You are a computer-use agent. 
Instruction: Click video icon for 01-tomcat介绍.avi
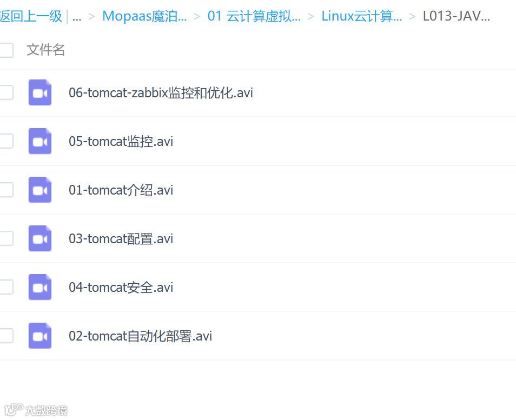pyautogui.click(x=40, y=190)
